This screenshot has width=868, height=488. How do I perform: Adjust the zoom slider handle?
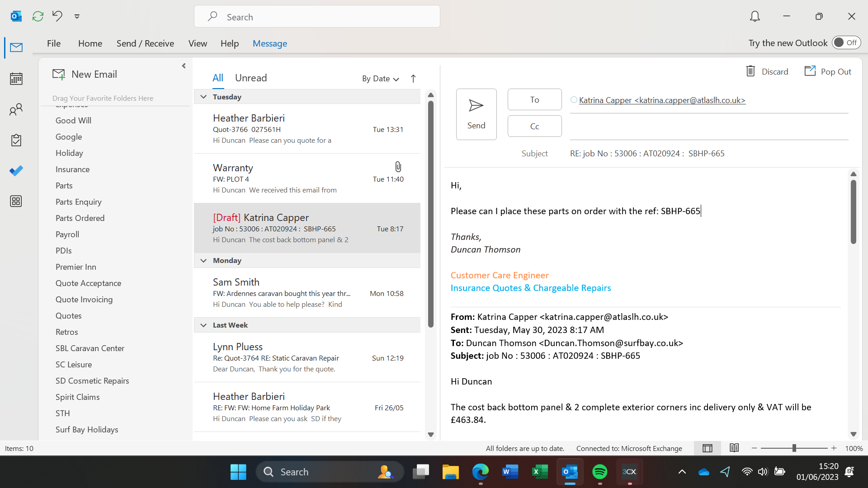coord(794,448)
